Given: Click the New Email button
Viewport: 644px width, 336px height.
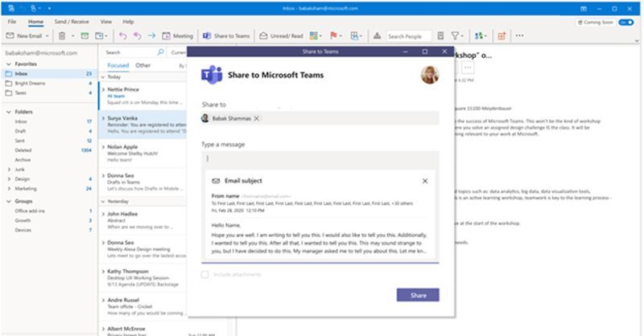Looking at the screenshot, I should coord(24,36).
